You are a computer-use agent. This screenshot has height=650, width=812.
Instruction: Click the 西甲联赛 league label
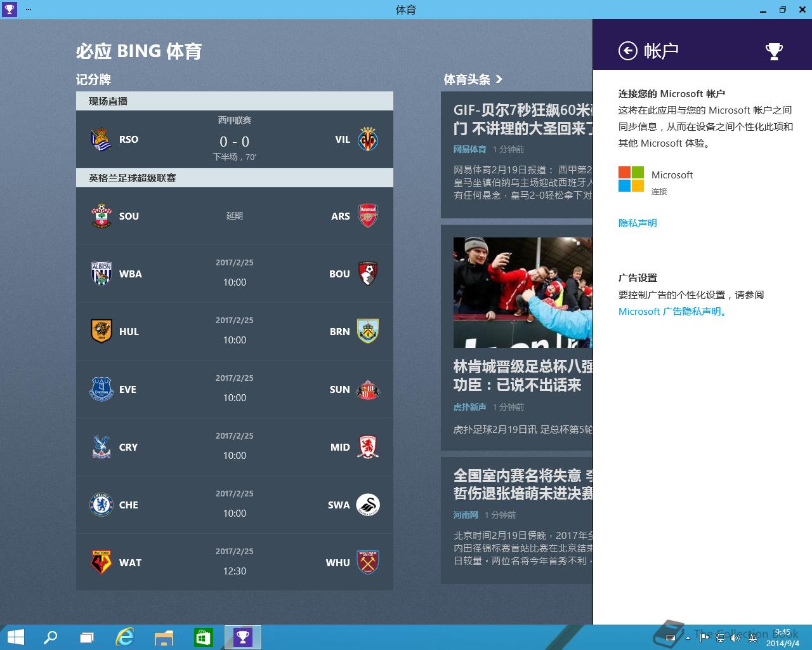(x=235, y=120)
